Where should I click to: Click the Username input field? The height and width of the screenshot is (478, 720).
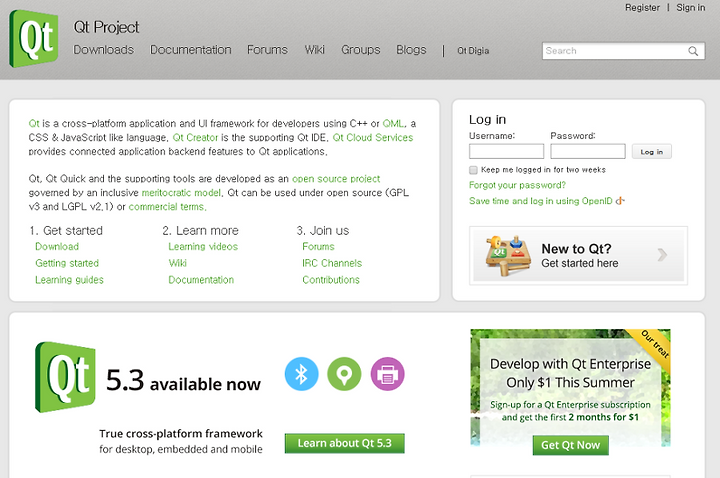click(506, 151)
